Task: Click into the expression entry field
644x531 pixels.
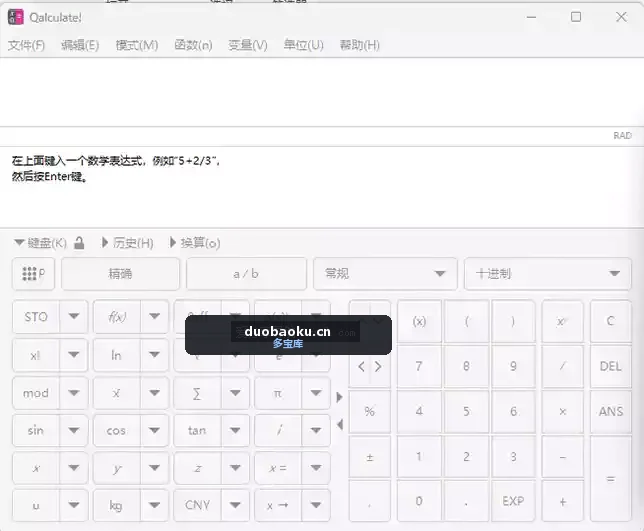Action: coord(322,92)
